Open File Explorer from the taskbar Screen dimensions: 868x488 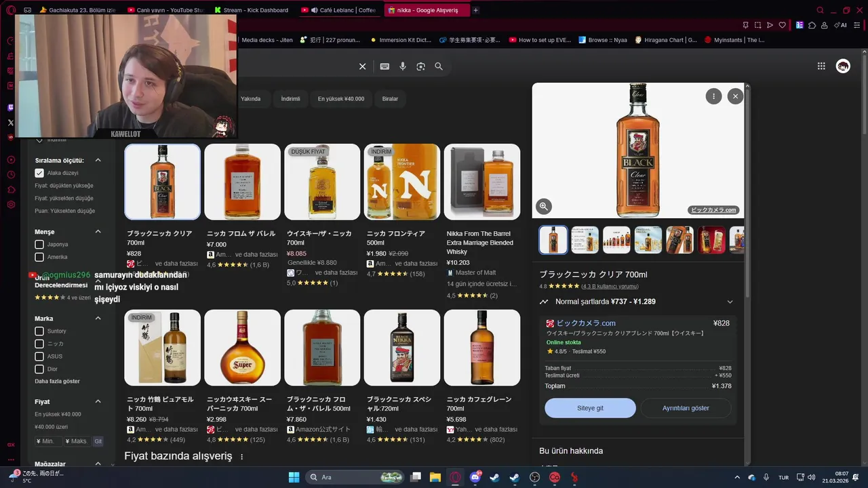[435, 477]
